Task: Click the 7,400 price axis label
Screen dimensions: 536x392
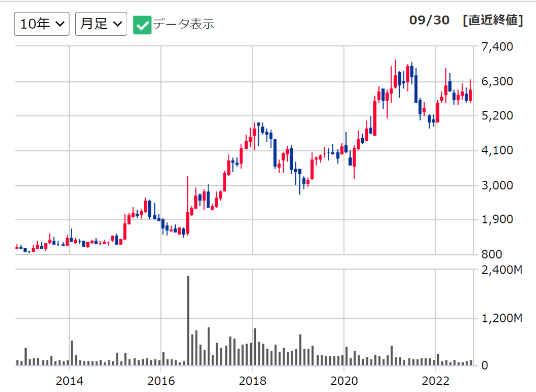Action: (497, 47)
